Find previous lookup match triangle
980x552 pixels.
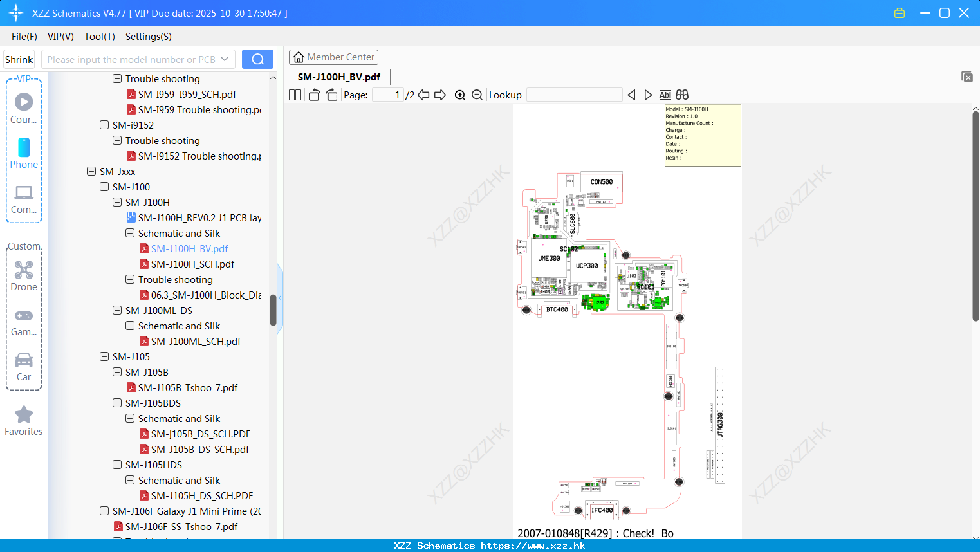(631, 95)
